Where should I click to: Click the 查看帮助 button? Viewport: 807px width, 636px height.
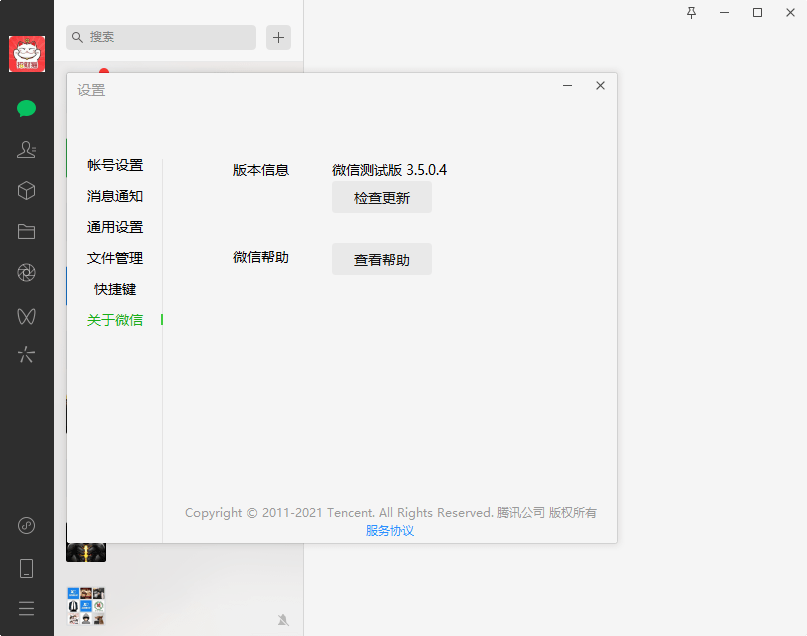click(x=382, y=260)
